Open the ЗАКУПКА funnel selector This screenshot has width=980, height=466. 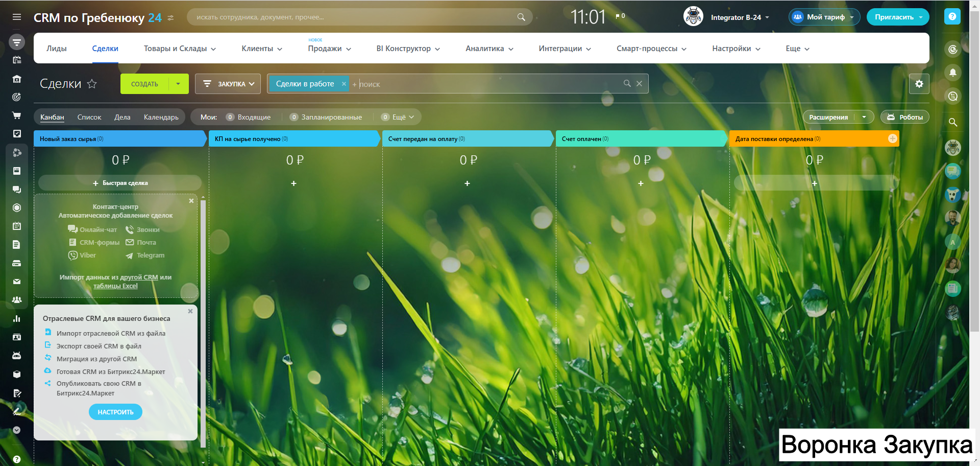[x=228, y=84]
